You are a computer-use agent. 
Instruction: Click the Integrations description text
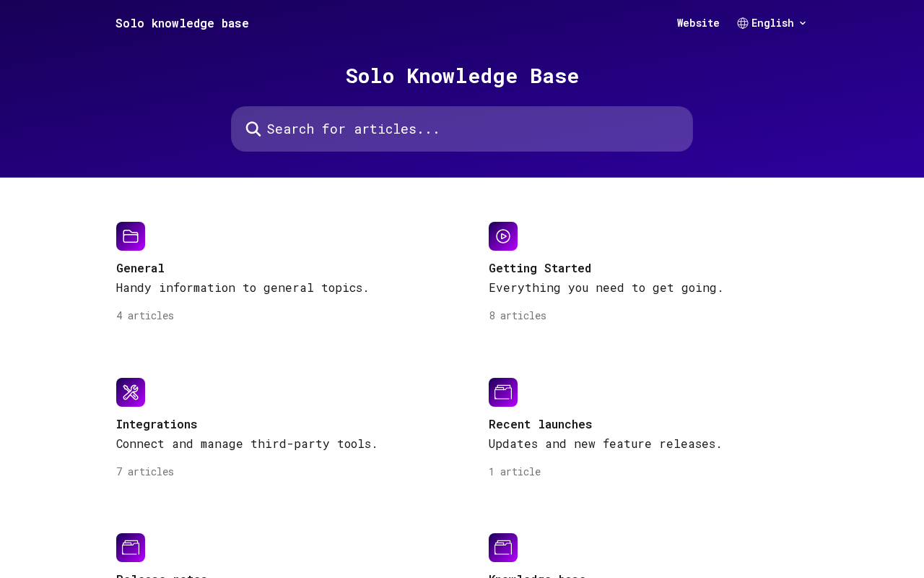point(247,444)
